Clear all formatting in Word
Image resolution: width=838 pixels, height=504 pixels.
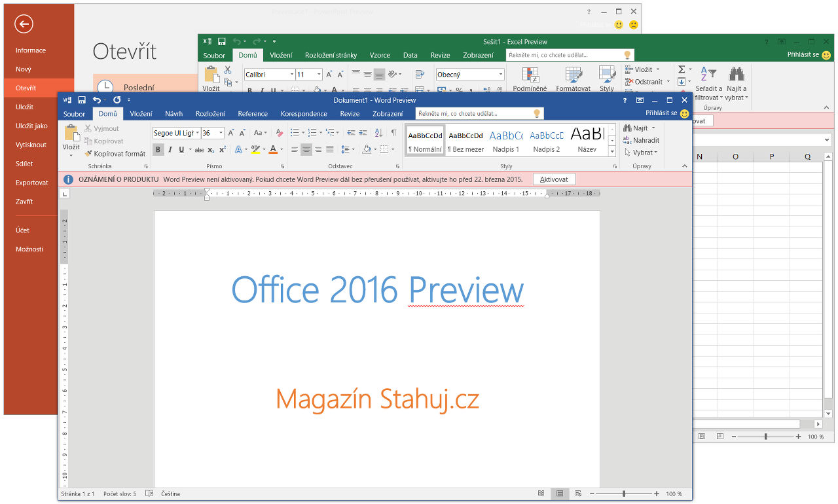click(x=279, y=133)
